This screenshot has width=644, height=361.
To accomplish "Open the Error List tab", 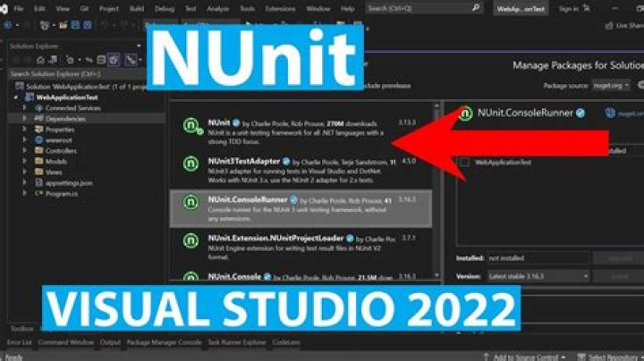I will (20, 342).
